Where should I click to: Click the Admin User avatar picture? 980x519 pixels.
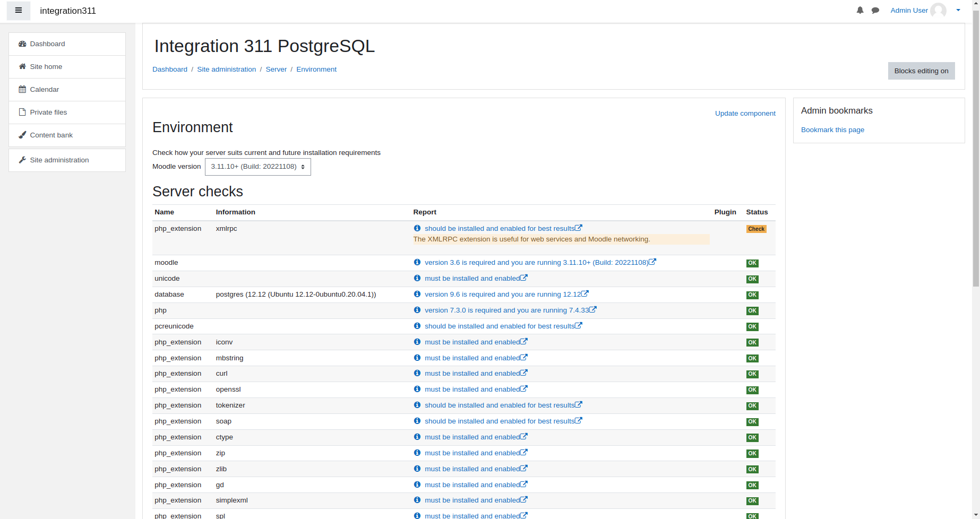(x=938, y=11)
